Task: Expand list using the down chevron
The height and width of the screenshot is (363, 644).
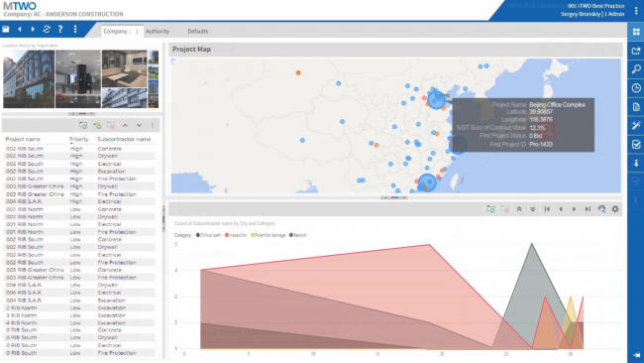Action: click(x=139, y=125)
